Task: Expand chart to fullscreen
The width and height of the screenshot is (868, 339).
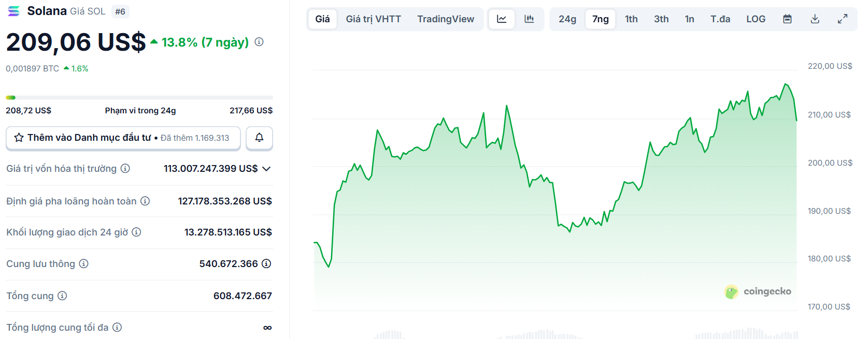Action: click(843, 19)
